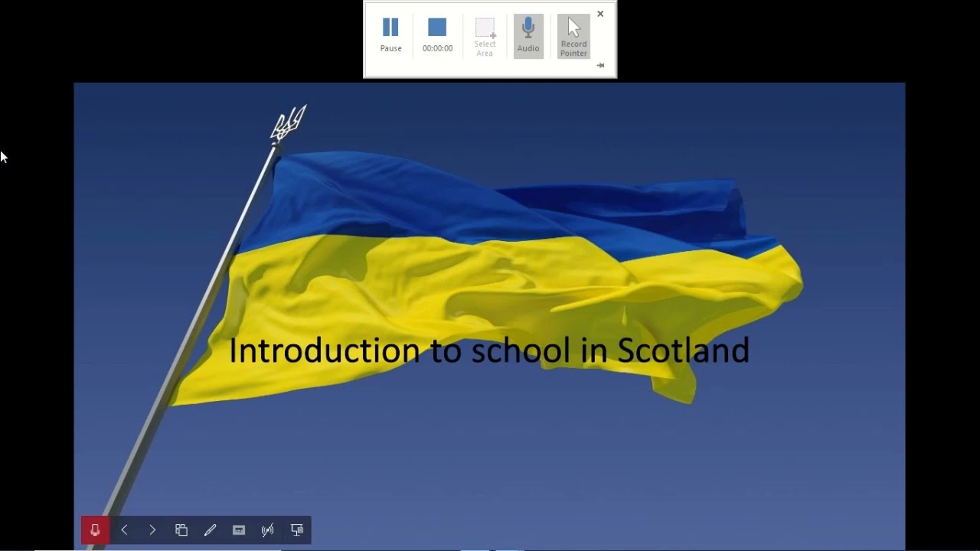Pause the screen recording
This screenshot has height=551, width=980.
click(390, 36)
